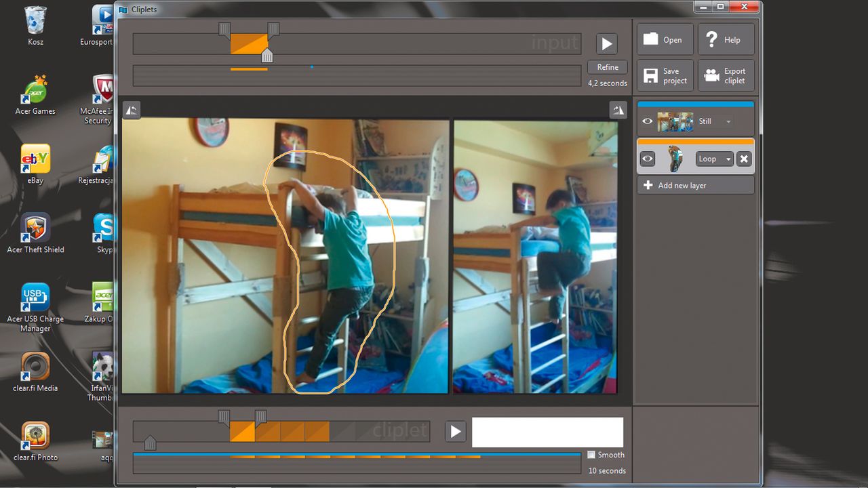Export cliplet

pos(726,75)
